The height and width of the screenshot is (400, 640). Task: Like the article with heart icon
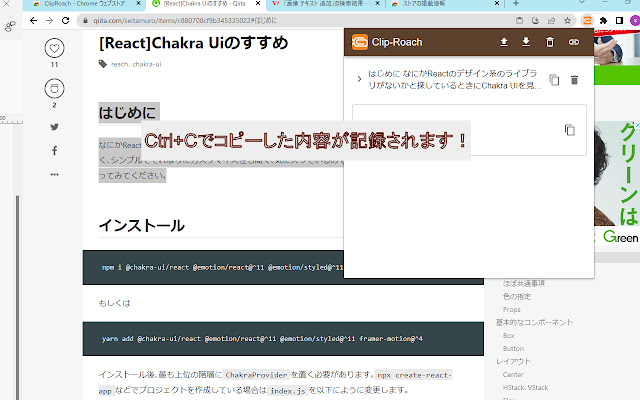[54, 48]
